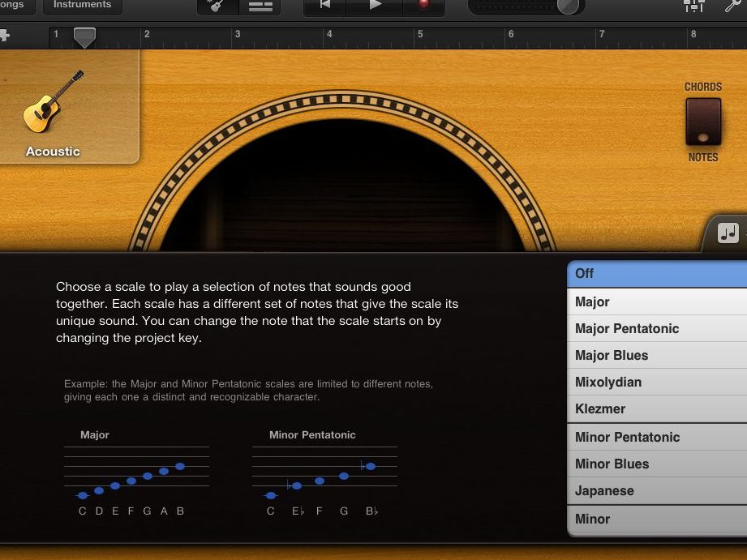
Task: Select the Japanese scale
Action: 657,490
